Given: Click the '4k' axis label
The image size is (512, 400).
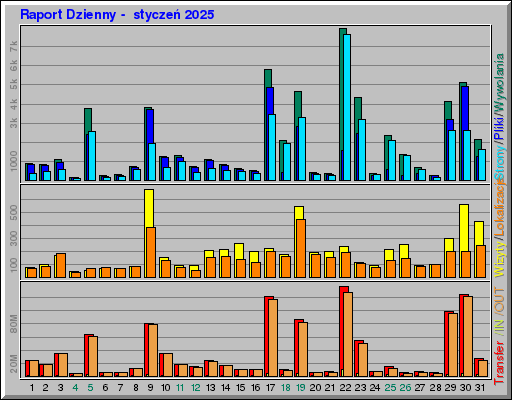Looking at the screenshot, I should click(x=14, y=104).
